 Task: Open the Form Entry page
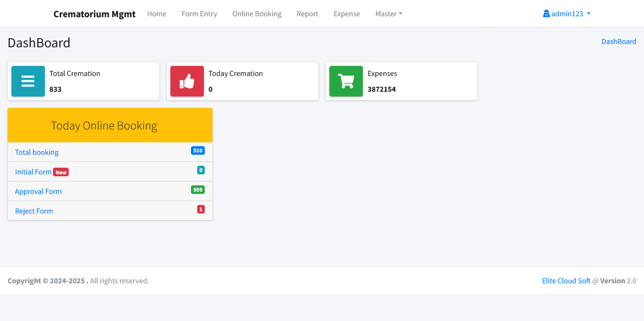[199, 14]
